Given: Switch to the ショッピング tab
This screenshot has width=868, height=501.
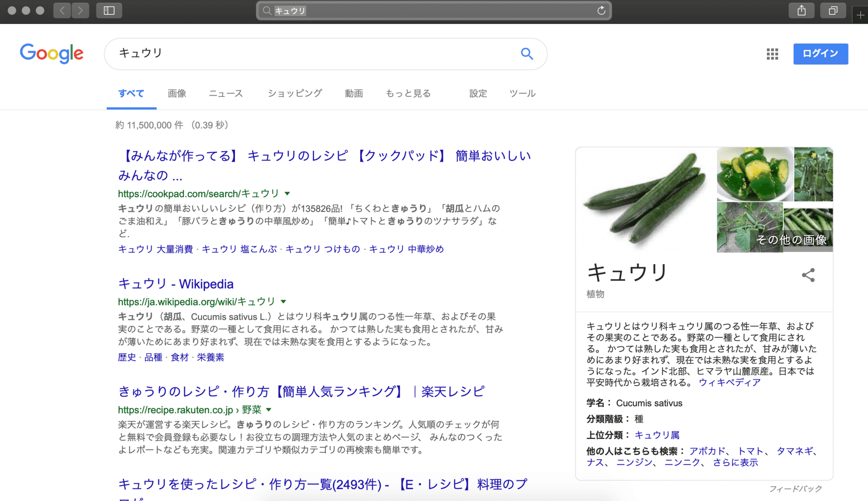Looking at the screenshot, I should pos(295,93).
